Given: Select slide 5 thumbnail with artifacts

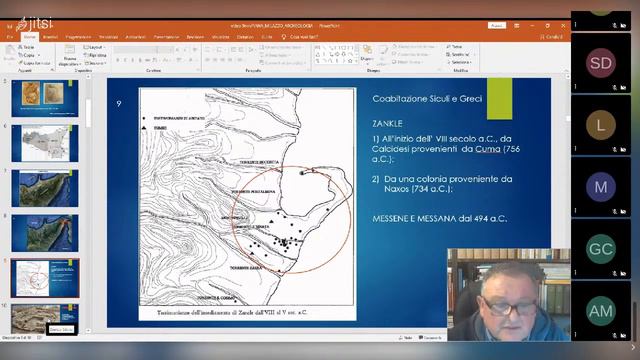Looking at the screenshot, I should click(x=45, y=98).
